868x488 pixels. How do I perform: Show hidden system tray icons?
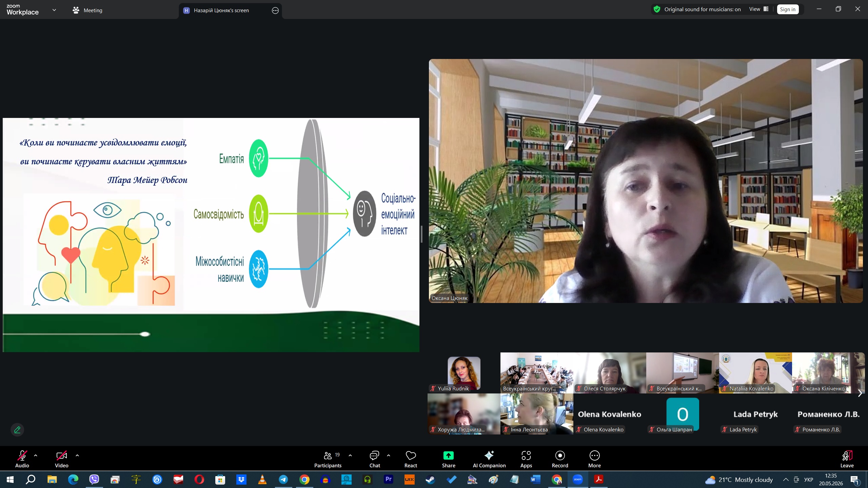point(786,480)
